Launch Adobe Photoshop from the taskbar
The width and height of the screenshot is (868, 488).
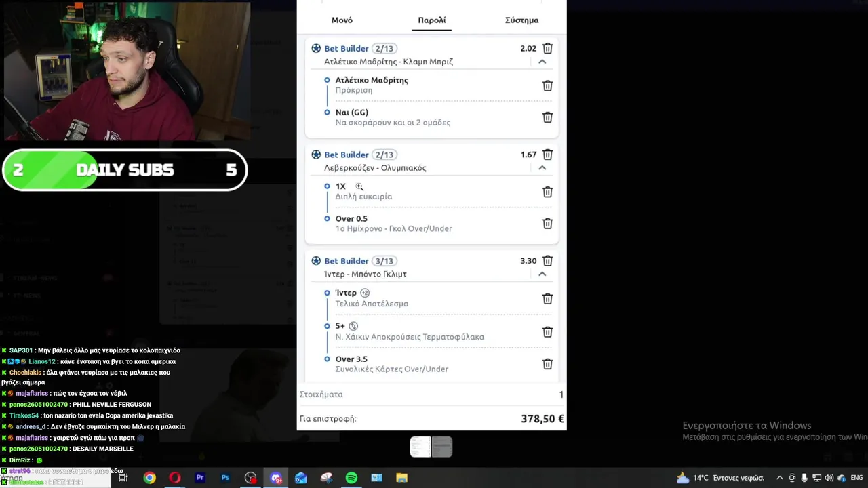coord(225,478)
